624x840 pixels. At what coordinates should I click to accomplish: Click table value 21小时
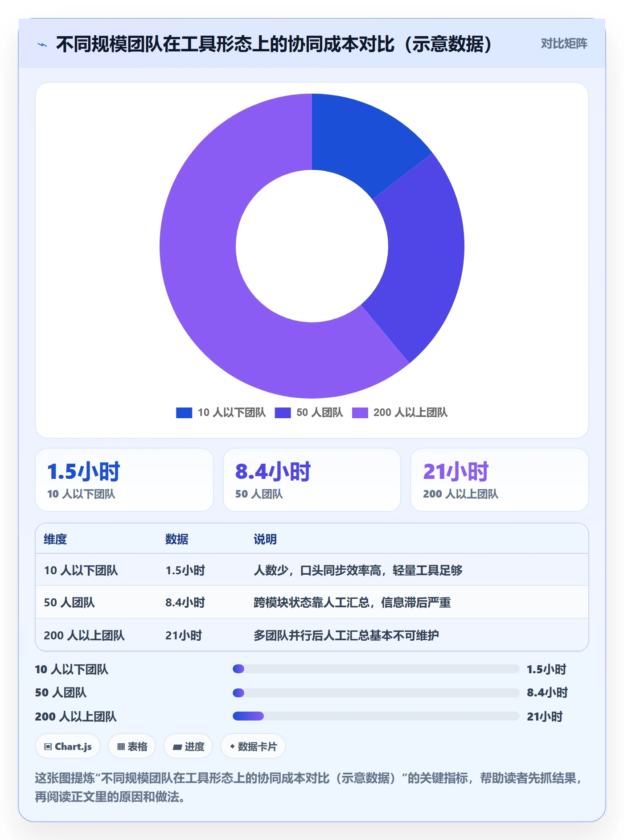point(184,635)
